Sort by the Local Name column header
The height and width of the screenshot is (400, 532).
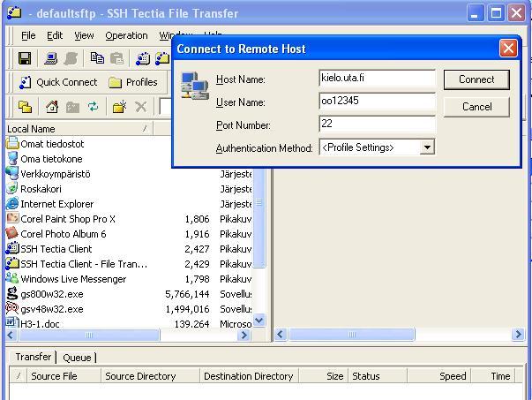tap(79, 129)
